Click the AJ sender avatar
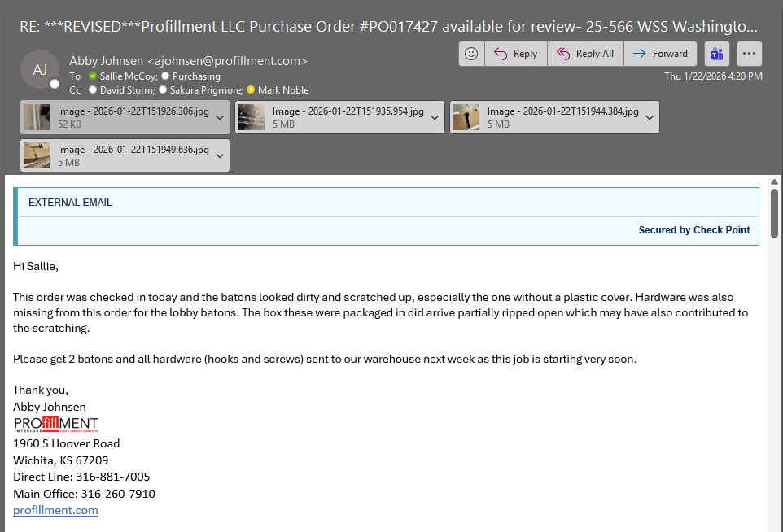 coord(40,69)
